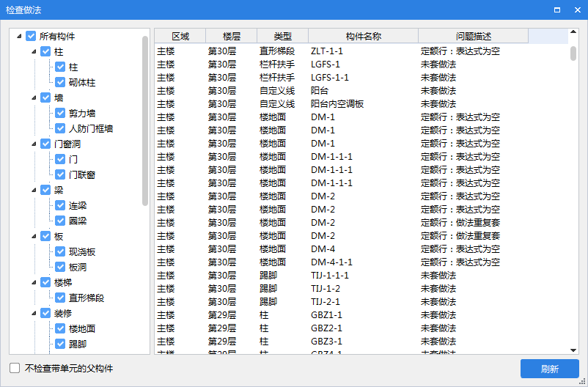The width and height of the screenshot is (588, 387).
Task: Select the GBZ1-1 row
Action: 361,315
